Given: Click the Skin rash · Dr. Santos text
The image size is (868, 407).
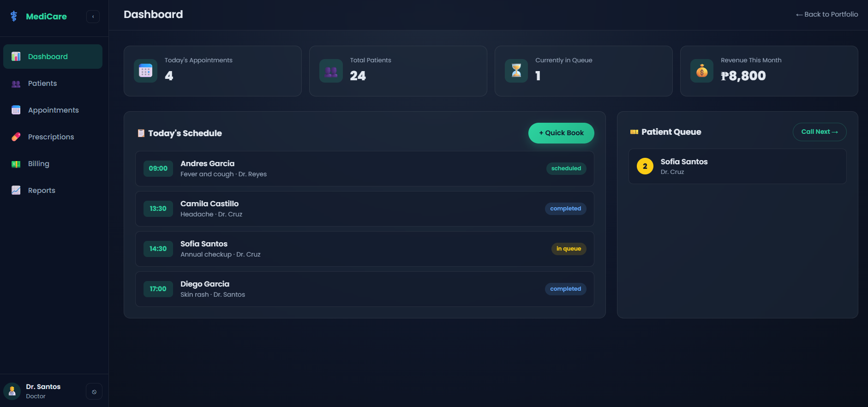Looking at the screenshot, I should point(213,294).
